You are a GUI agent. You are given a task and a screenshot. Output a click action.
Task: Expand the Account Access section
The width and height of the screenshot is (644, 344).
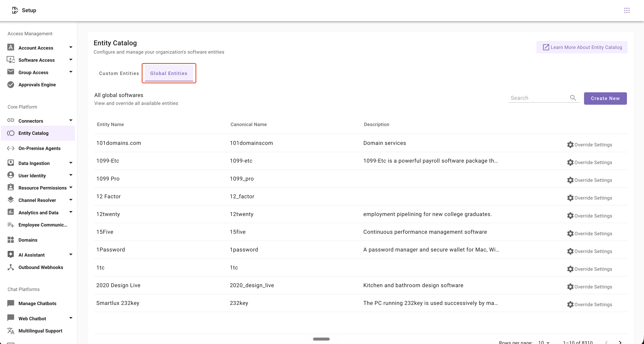[x=71, y=47]
